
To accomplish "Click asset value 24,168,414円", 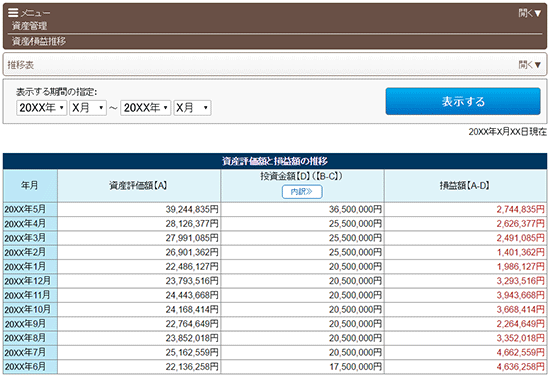I will pos(192,310).
